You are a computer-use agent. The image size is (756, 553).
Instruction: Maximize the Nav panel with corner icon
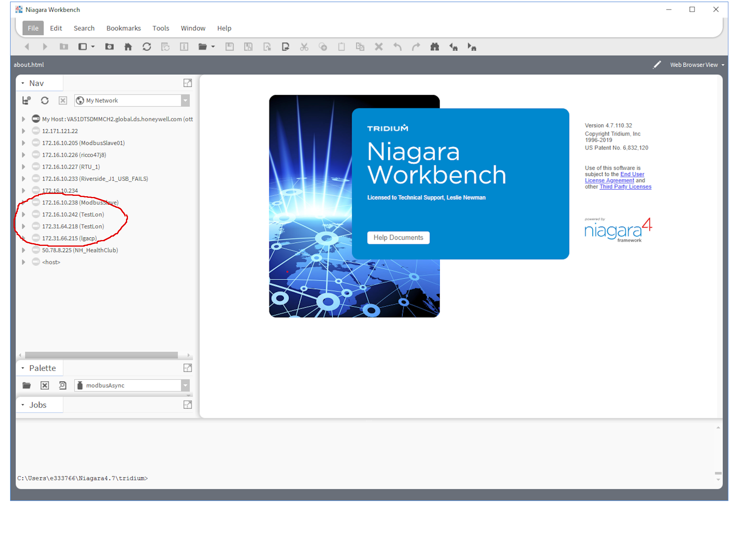[188, 83]
